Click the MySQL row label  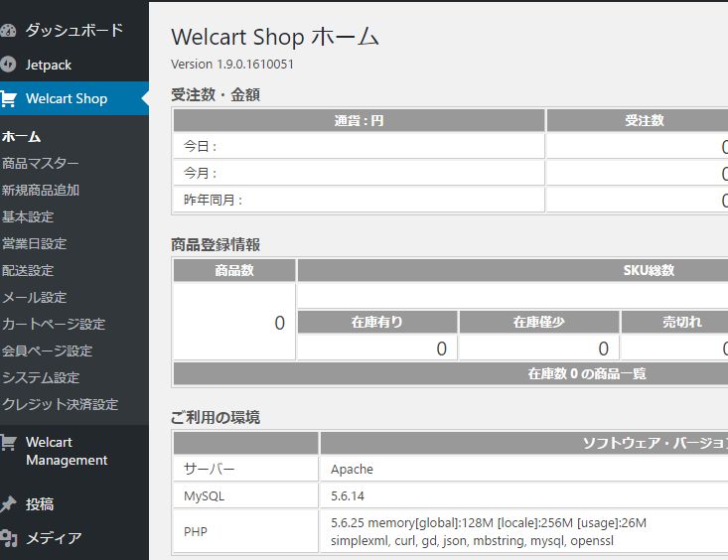click(x=204, y=495)
